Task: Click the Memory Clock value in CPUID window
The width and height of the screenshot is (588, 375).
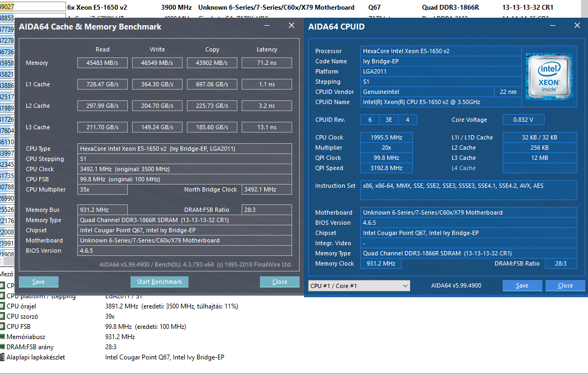Action: click(381, 264)
